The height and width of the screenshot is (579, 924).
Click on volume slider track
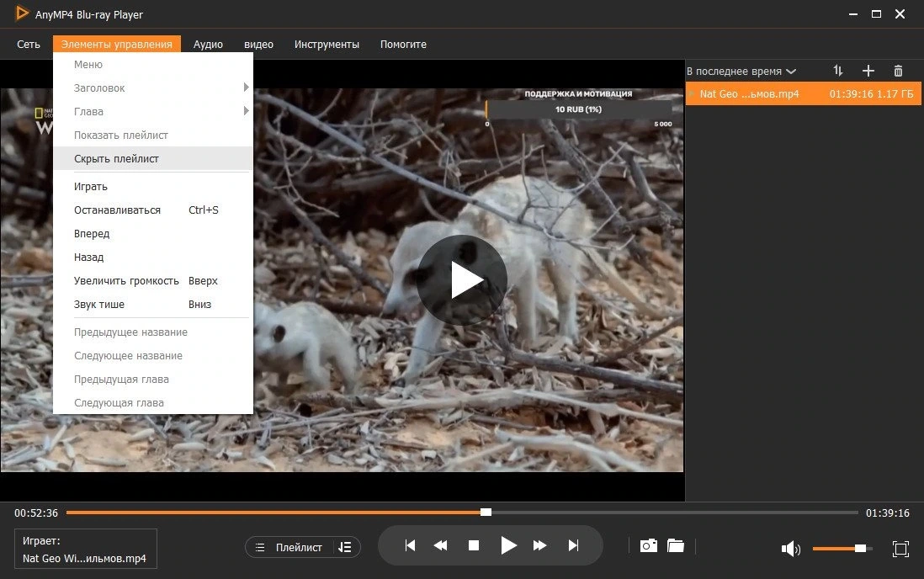pyautogui.click(x=842, y=549)
